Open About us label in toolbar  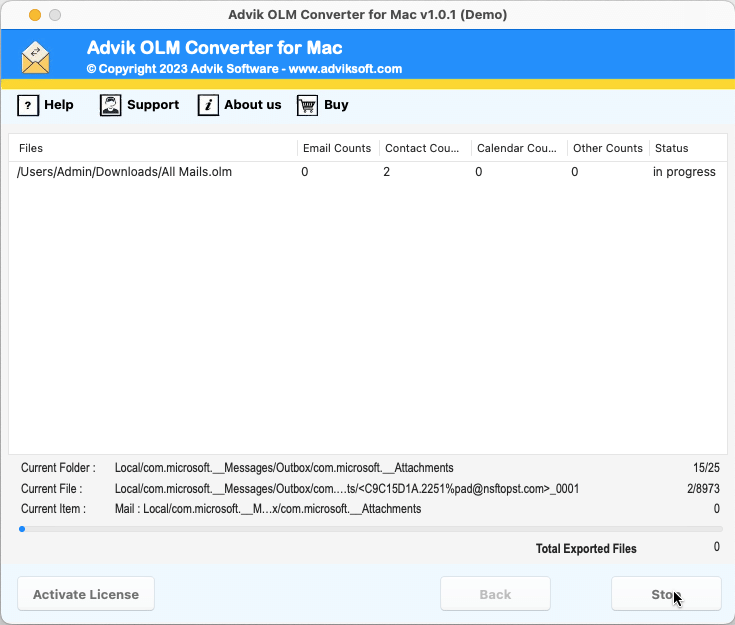253,105
